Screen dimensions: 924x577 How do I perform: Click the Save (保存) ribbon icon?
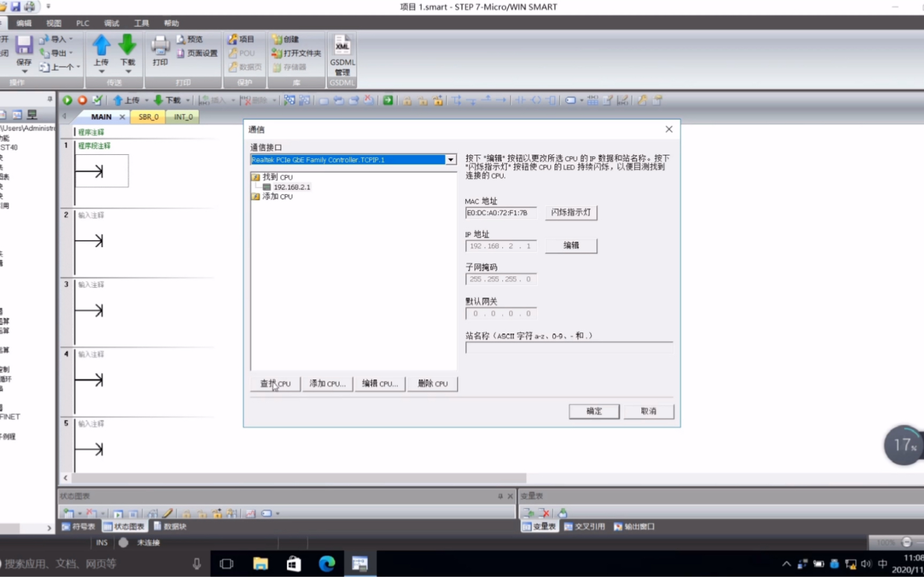click(x=24, y=45)
